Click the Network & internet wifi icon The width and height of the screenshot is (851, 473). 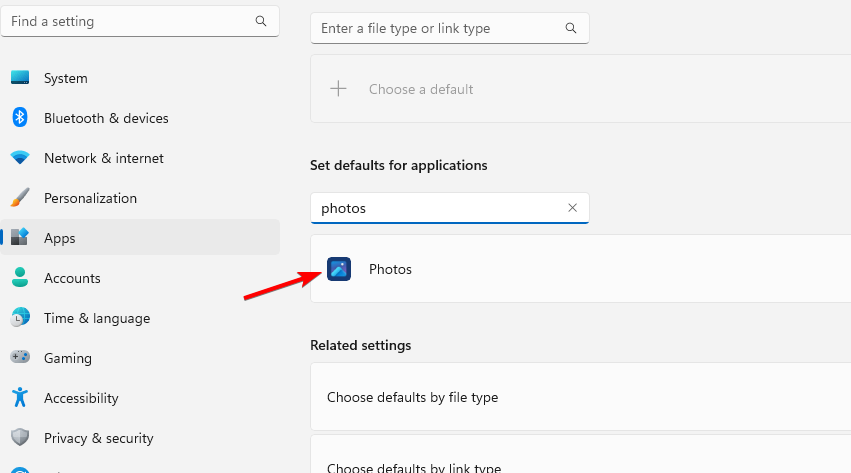click(20, 158)
